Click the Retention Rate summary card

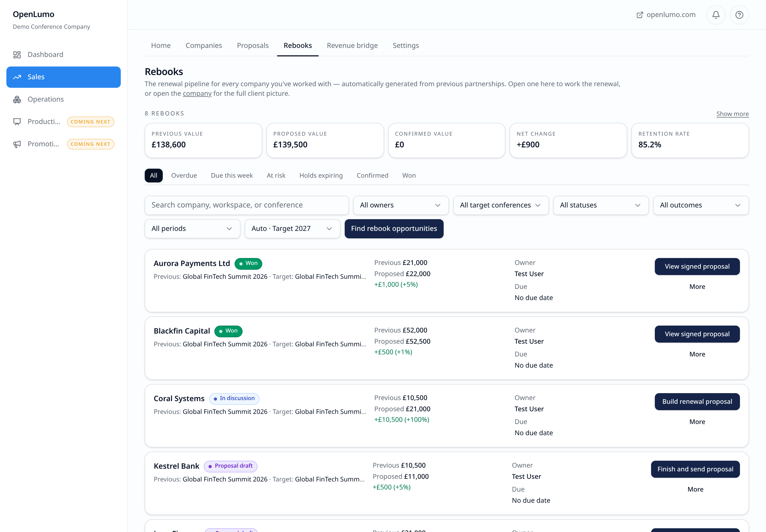[690, 141]
